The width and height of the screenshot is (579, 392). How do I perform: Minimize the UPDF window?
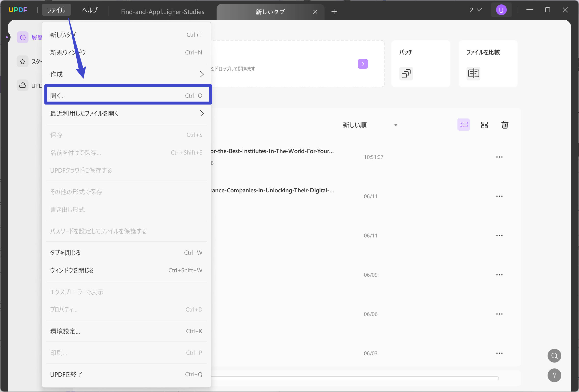[x=530, y=10]
